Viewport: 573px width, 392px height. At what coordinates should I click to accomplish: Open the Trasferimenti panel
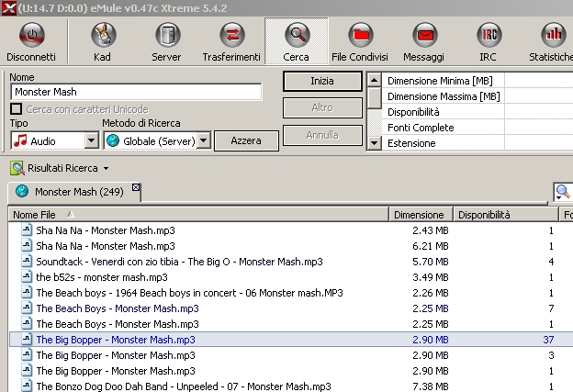click(230, 42)
